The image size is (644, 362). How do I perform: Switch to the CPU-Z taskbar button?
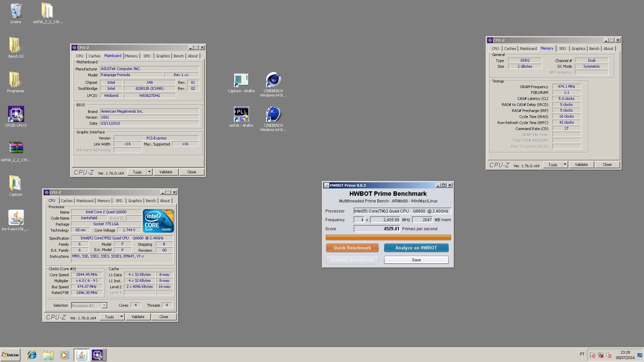pyautogui.click(x=98, y=355)
